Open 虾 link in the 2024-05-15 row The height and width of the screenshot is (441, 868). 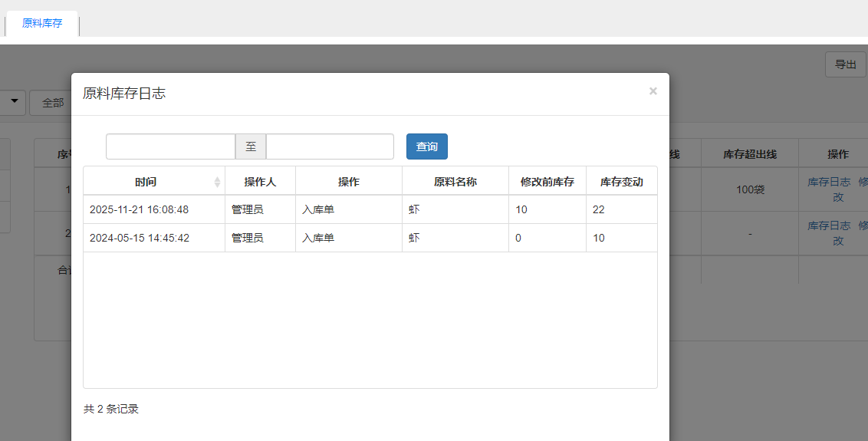(x=414, y=238)
